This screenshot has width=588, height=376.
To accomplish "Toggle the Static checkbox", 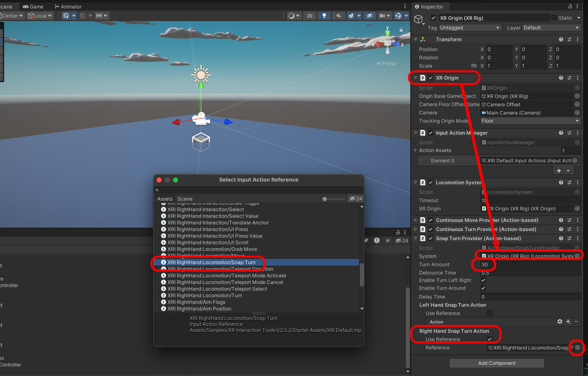I will (x=554, y=18).
